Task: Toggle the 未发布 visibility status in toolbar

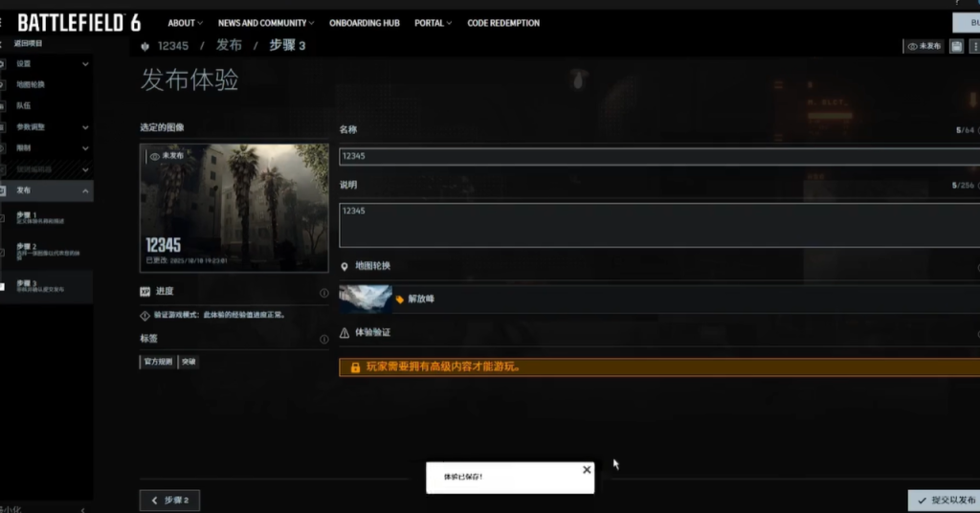Action: (x=924, y=46)
